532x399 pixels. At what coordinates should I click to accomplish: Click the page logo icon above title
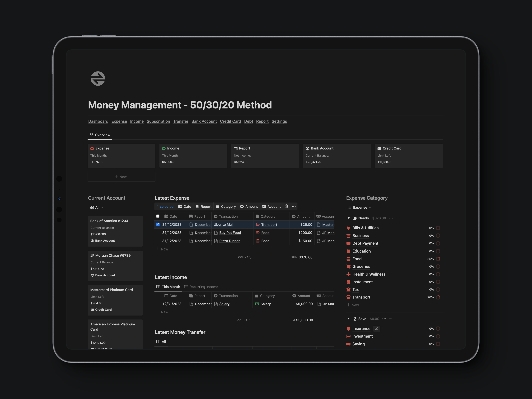98,78
